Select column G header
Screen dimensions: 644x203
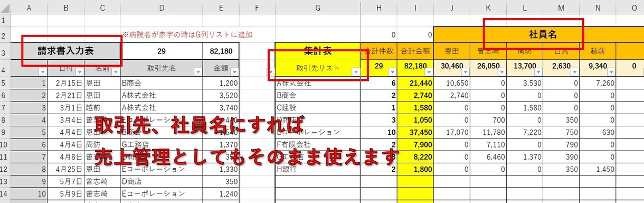tap(318, 7)
